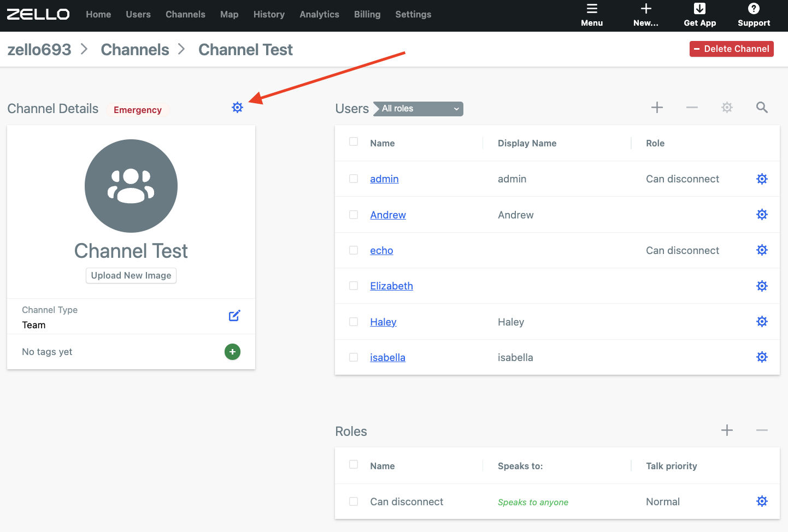Image resolution: width=788 pixels, height=532 pixels.
Task: Open gear settings for isabella row
Action: click(x=762, y=357)
